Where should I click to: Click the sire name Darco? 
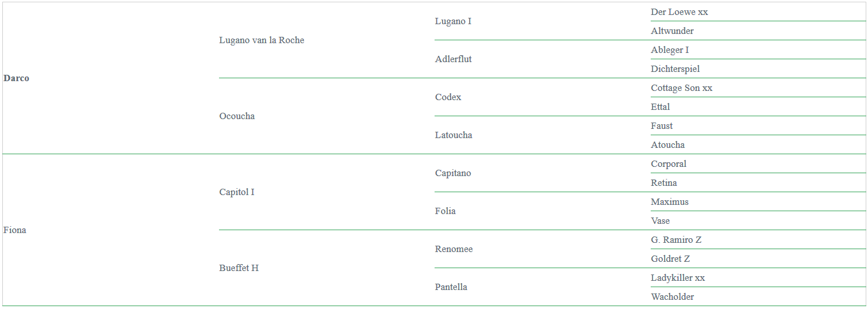coord(16,78)
